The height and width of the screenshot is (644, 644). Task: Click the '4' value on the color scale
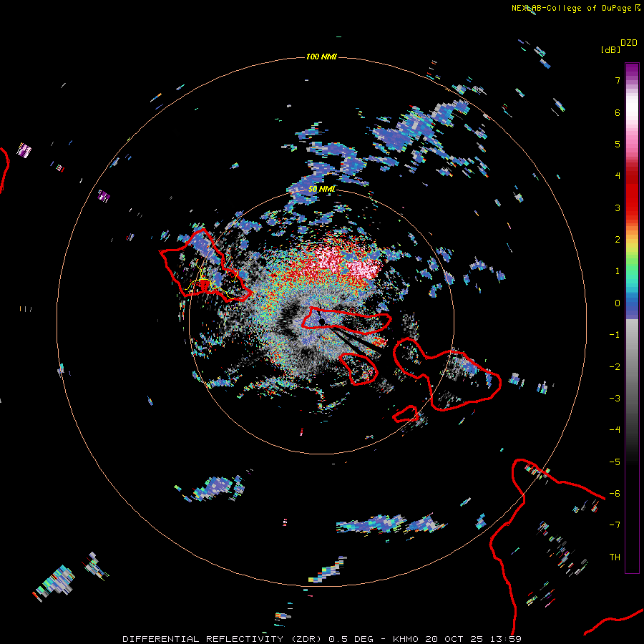coord(618,176)
